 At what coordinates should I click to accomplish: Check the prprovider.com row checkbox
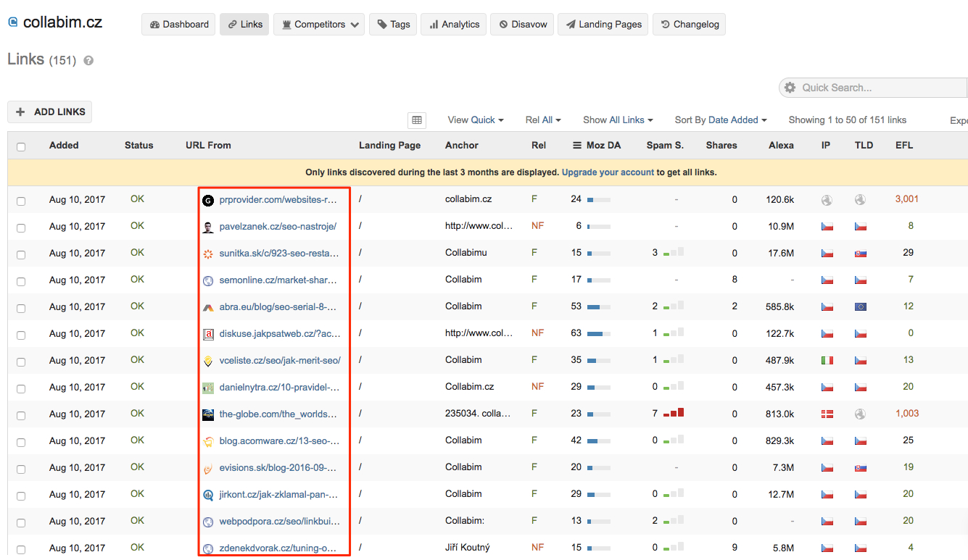(x=21, y=201)
